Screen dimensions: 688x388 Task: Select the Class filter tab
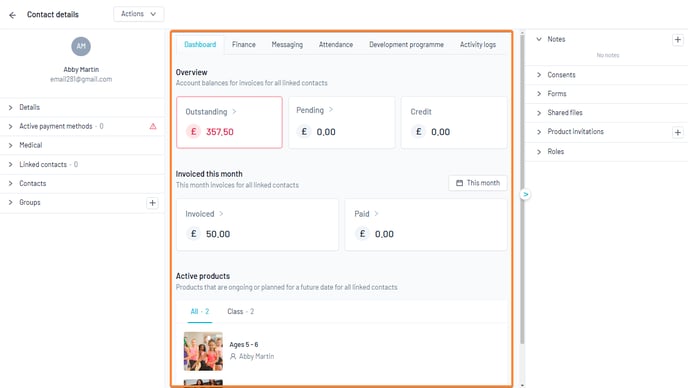click(x=240, y=312)
